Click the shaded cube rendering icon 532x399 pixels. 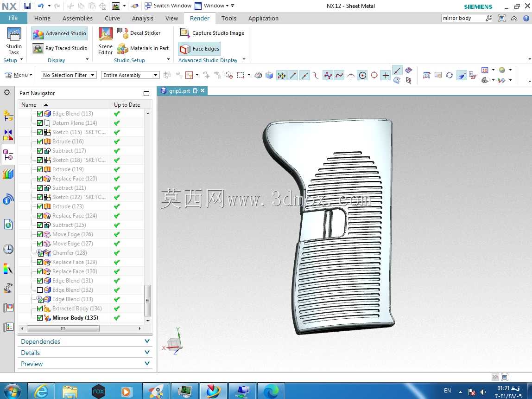click(x=269, y=75)
